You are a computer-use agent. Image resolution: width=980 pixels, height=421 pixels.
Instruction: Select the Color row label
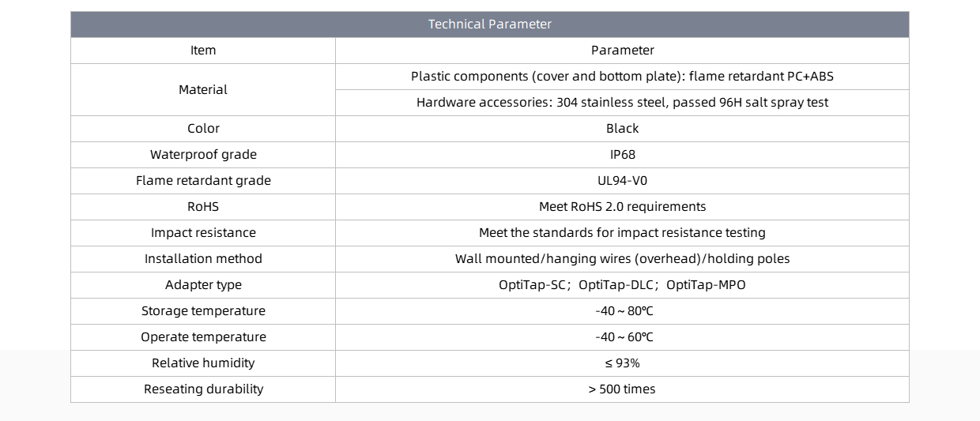[x=203, y=129]
